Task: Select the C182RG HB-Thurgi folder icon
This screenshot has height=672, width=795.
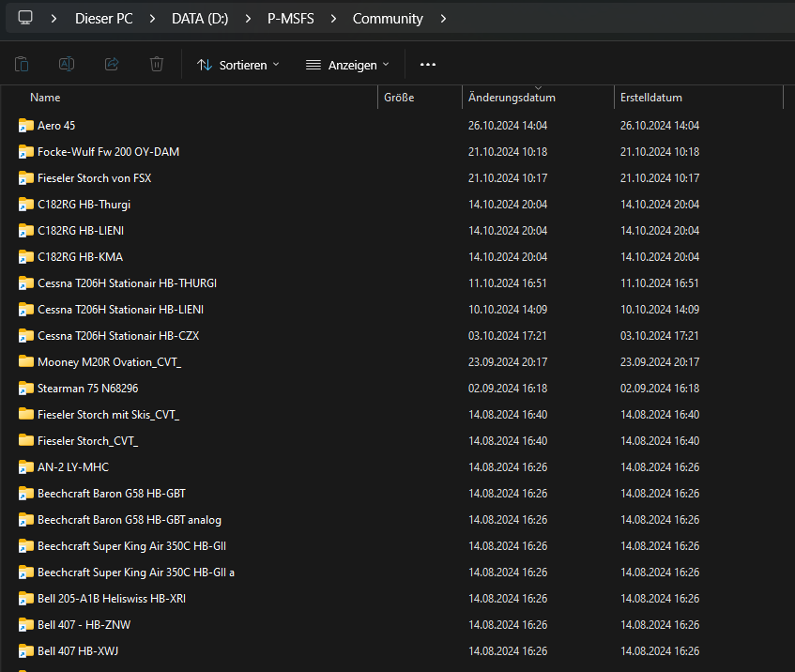Action: pos(26,205)
